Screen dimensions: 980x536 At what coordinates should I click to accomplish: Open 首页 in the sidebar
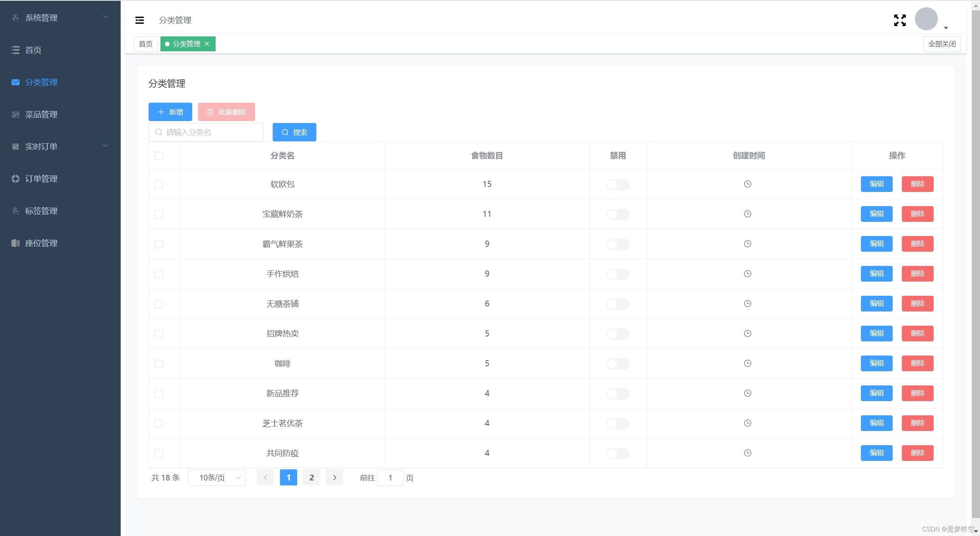tap(60, 50)
